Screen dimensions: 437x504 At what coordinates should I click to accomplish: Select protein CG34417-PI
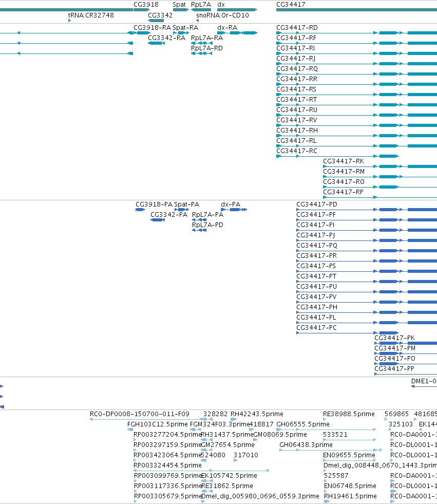click(315, 225)
